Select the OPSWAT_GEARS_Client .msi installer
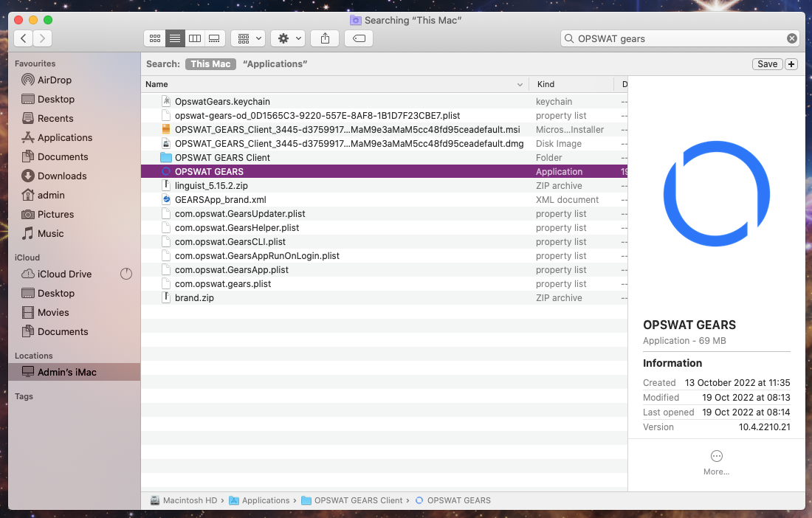Screen dimensions: 812x518 pyautogui.click(x=385, y=129)
